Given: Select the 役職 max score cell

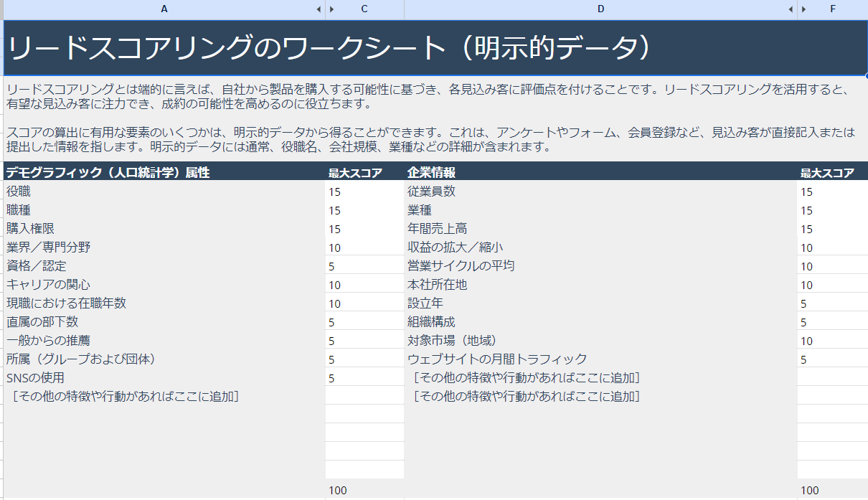Looking at the screenshot, I should (364, 192).
